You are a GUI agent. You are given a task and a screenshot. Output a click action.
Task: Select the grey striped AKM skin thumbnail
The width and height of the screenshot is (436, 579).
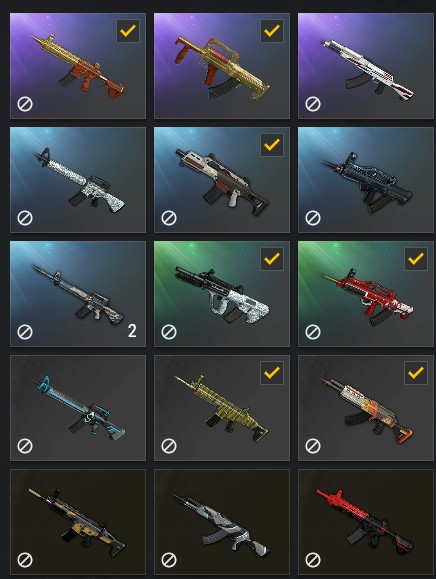click(222, 522)
